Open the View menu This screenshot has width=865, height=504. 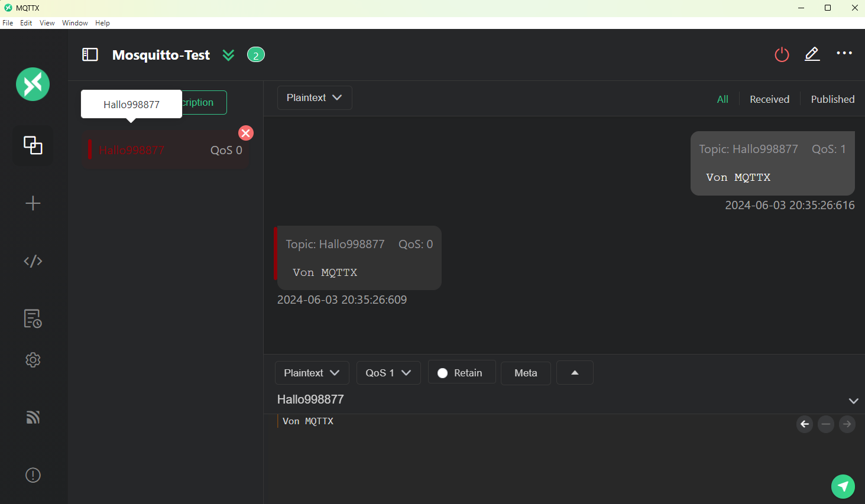(x=47, y=23)
